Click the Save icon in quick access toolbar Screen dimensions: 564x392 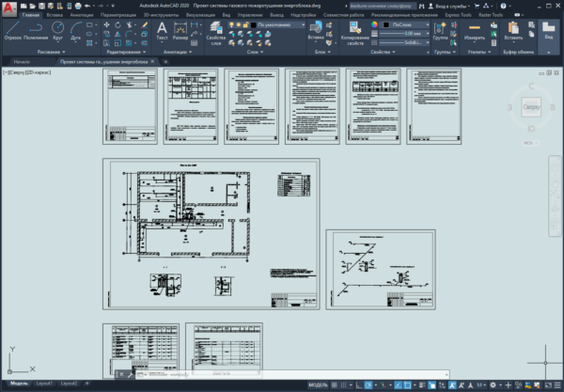pos(41,6)
